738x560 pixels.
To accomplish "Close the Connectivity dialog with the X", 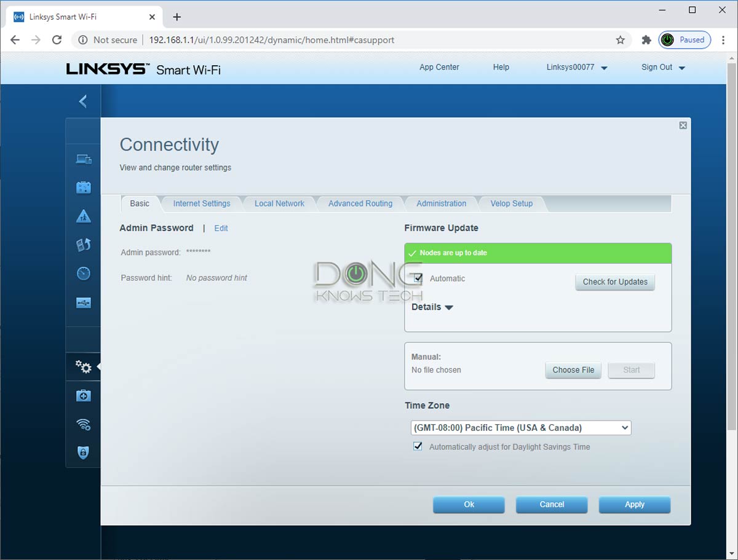I will 683,125.
